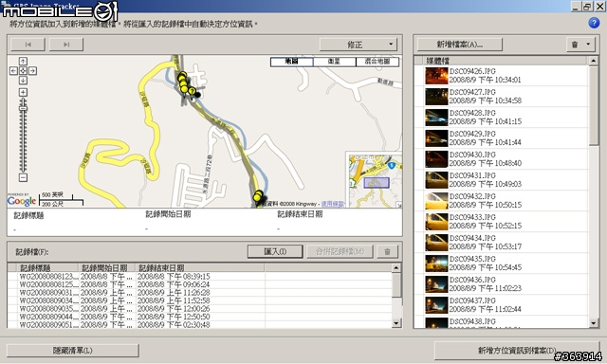Select thumbnail of DSC09426.JPG

point(436,76)
